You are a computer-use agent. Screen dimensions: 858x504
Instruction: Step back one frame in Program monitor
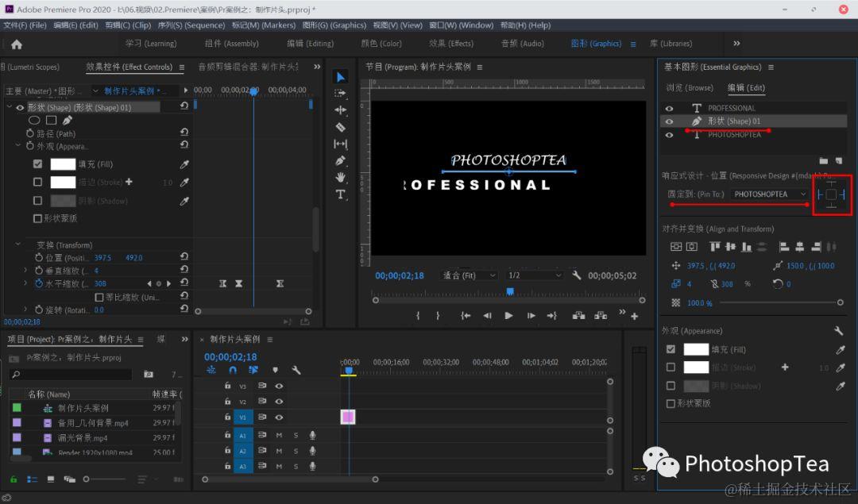coord(486,315)
